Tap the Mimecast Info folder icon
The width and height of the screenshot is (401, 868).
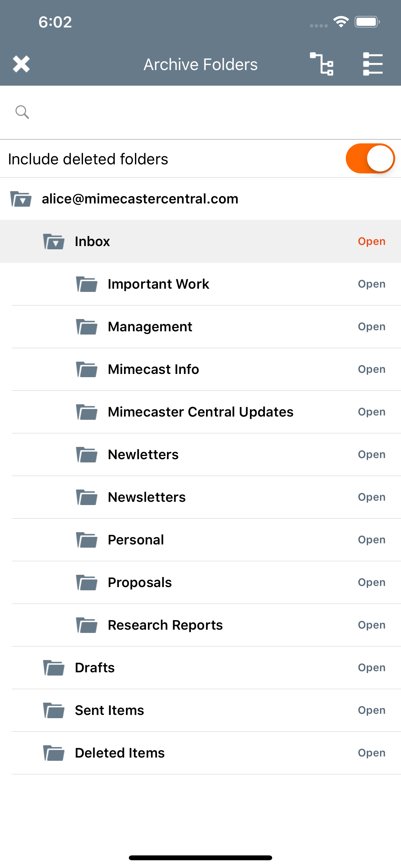coord(87,369)
